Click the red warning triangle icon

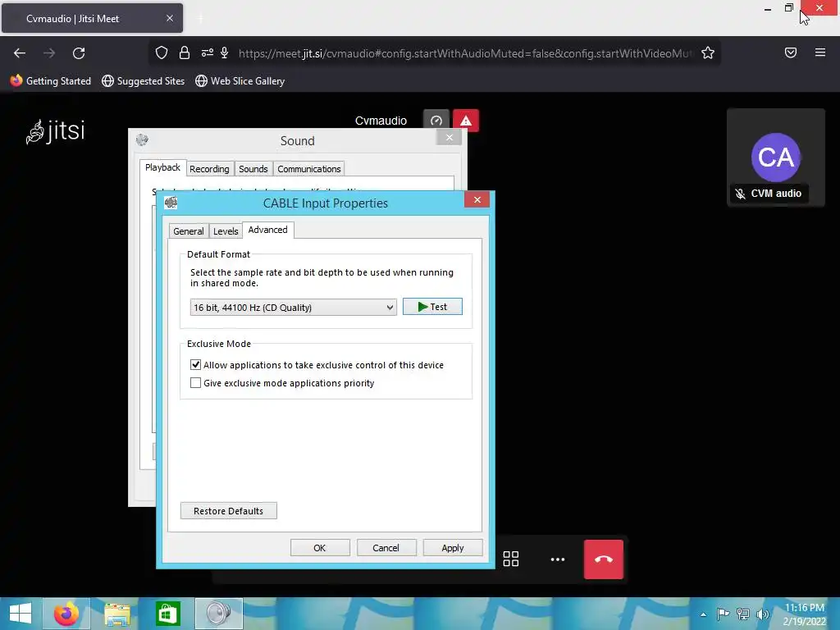pos(466,121)
